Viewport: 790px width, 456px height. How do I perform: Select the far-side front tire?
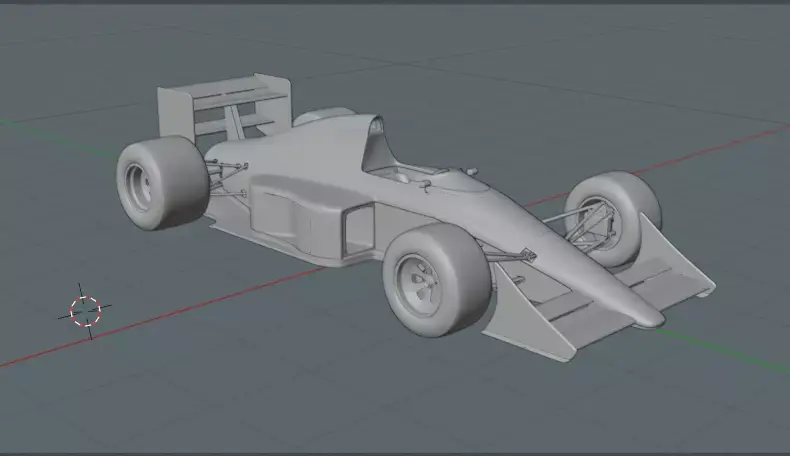click(613, 218)
